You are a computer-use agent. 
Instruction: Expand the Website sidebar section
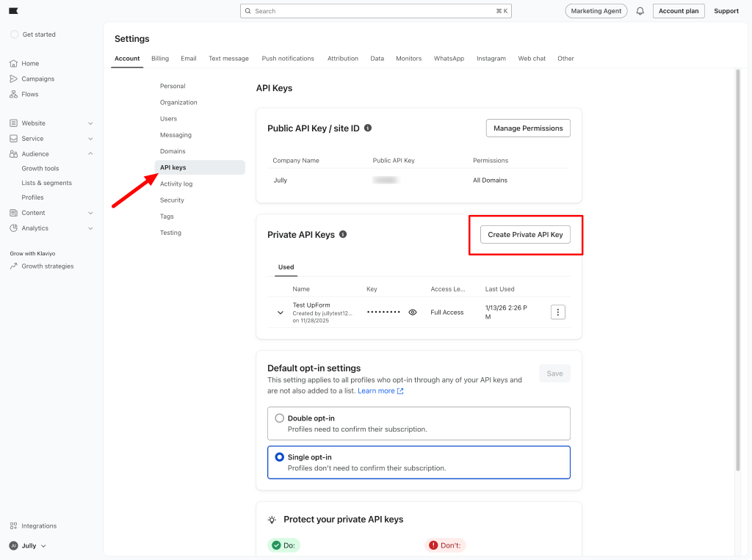click(x=90, y=123)
